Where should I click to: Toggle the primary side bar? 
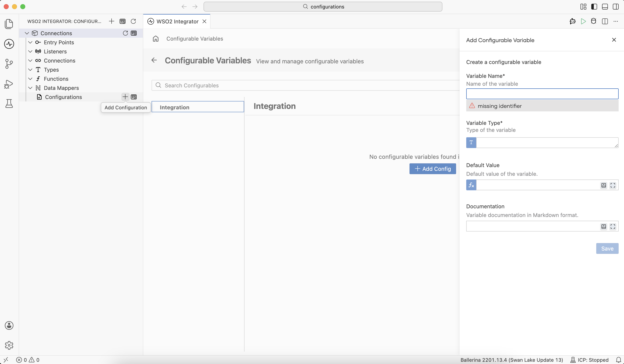pyautogui.click(x=594, y=7)
